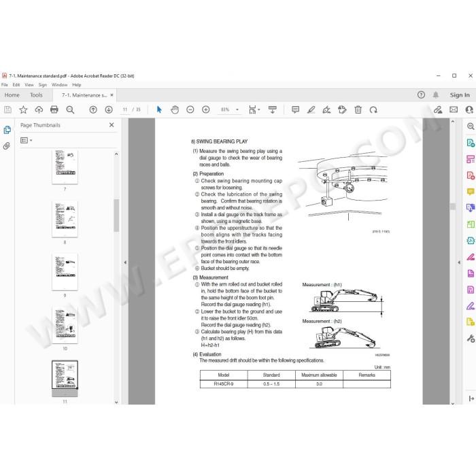476x476 pixels.
Task: Click the thumbnails panel scroll down arrow
Action: coord(116,402)
